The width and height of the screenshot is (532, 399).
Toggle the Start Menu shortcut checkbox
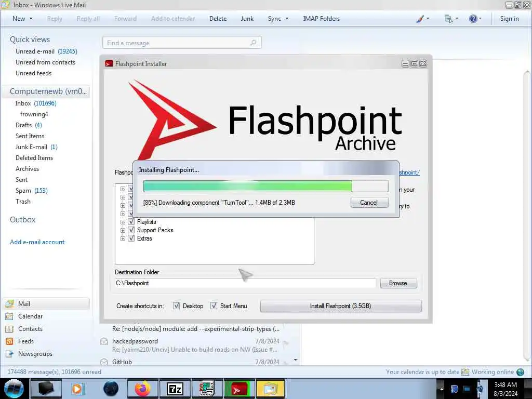(x=214, y=305)
